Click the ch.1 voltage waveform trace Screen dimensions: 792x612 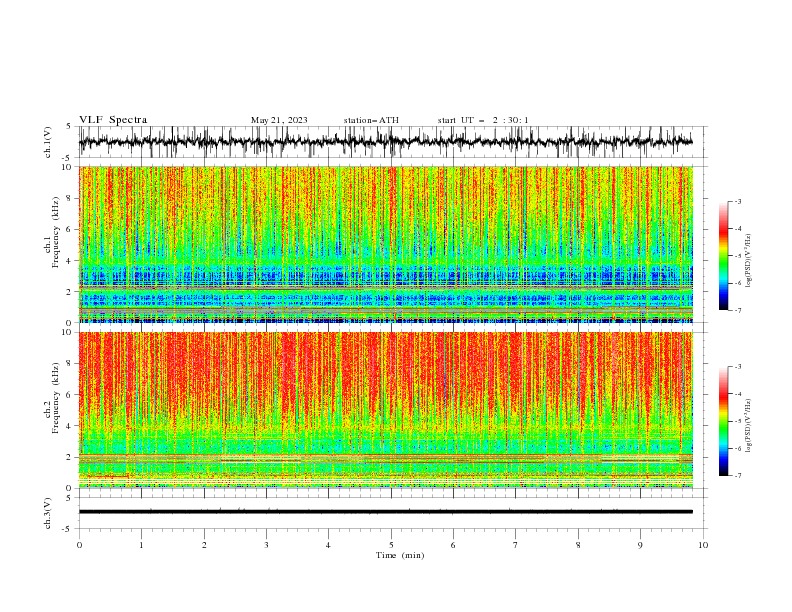coord(385,142)
